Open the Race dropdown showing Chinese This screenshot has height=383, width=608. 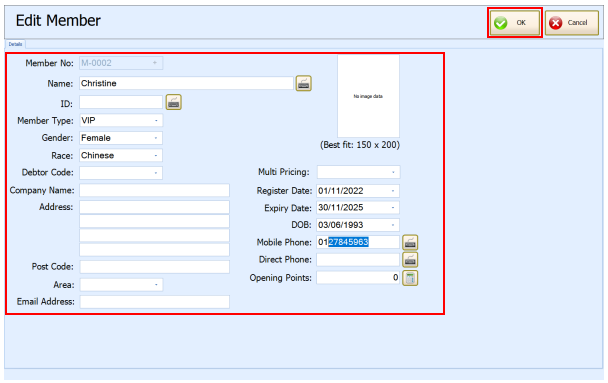tap(156, 155)
